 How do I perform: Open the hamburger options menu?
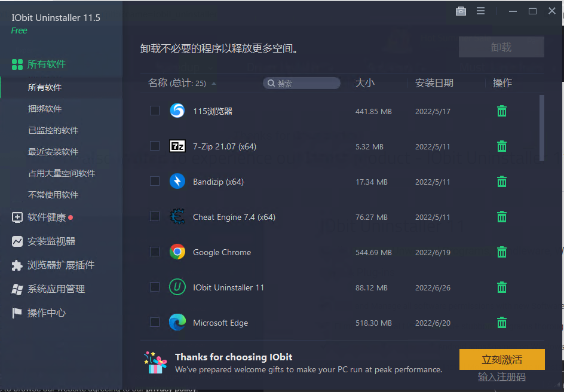[x=480, y=11]
